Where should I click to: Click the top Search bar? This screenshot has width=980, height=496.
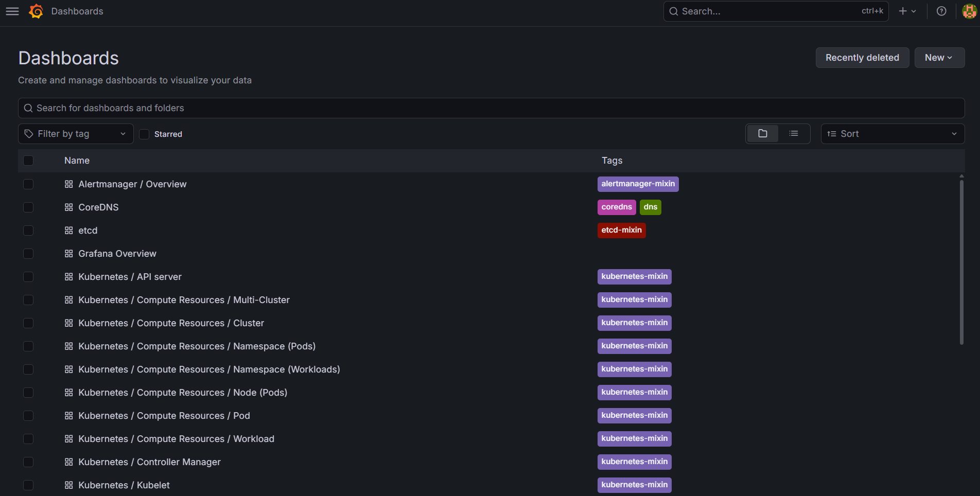[x=776, y=11]
